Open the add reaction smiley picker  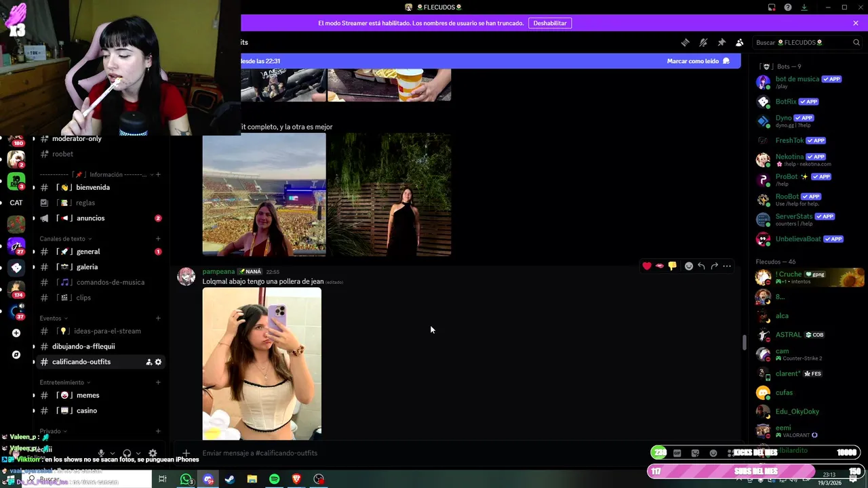pos(689,266)
